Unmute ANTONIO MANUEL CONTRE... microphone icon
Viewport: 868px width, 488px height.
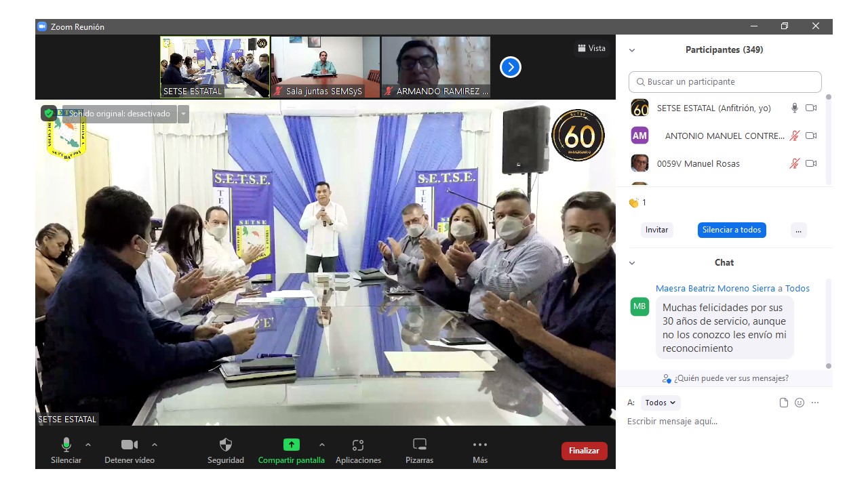795,136
